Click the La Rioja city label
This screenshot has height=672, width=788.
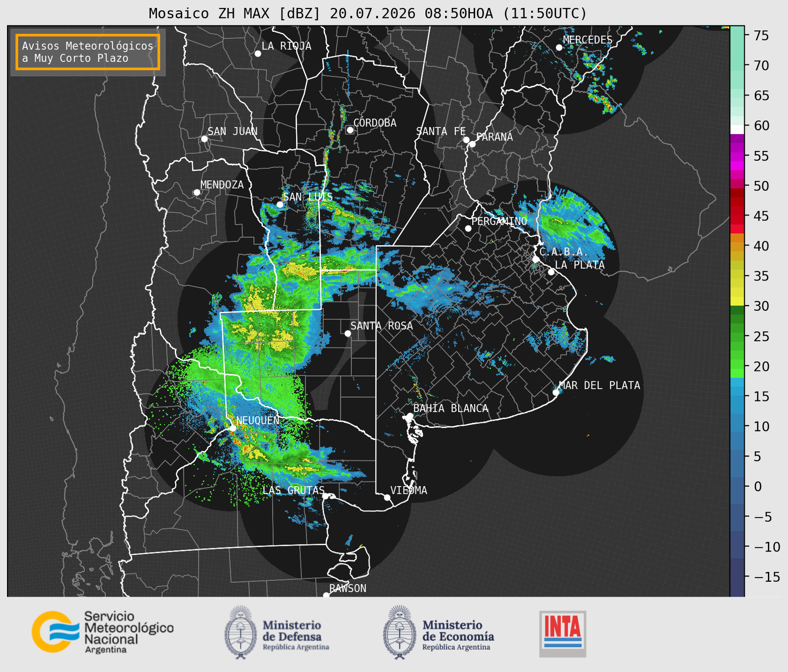click(286, 46)
